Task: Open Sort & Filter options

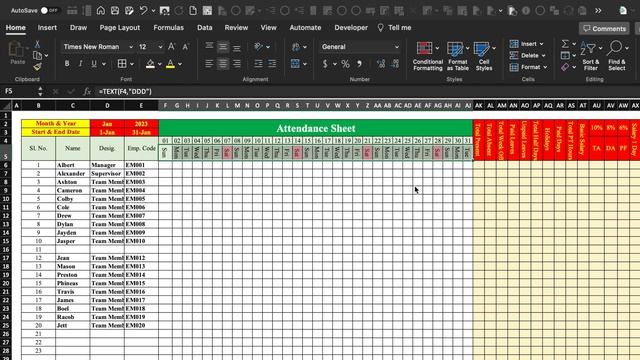Action: point(591,56)
